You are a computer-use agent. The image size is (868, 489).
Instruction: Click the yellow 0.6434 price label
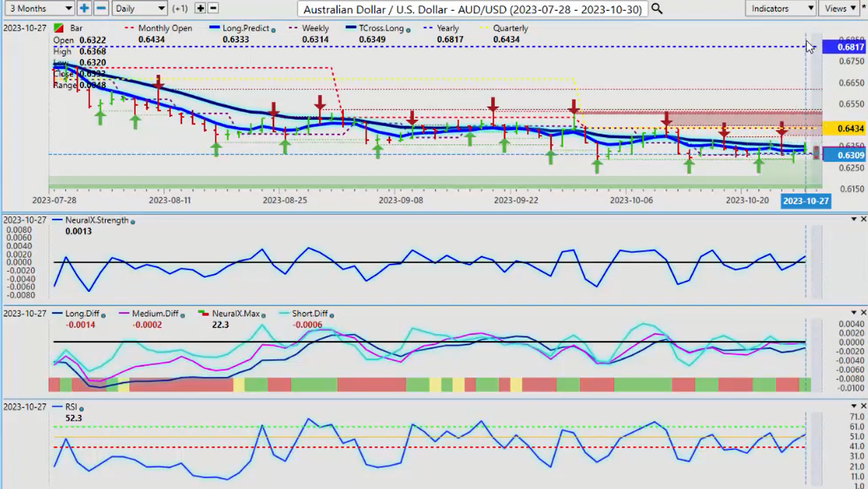tap(844, 128)
